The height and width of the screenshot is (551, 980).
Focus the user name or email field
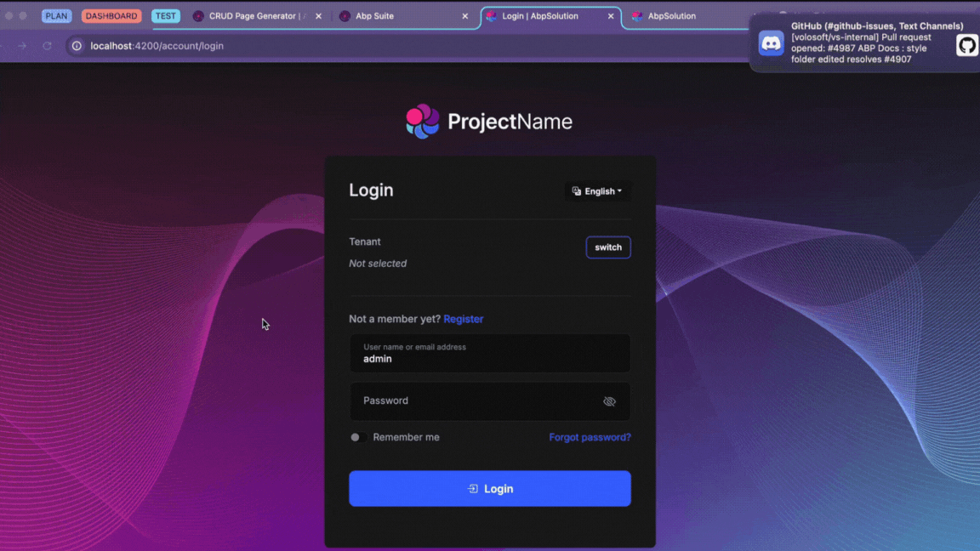tap(490, 354)
